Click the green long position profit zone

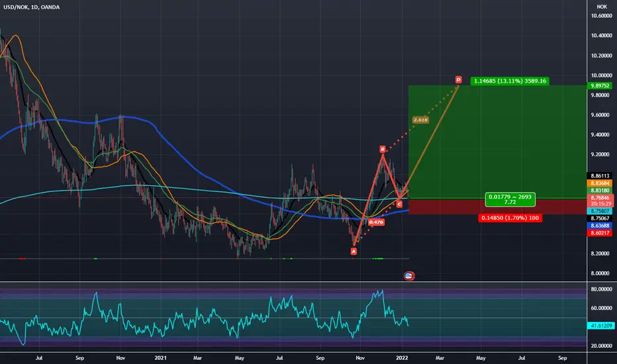(497, 142)
